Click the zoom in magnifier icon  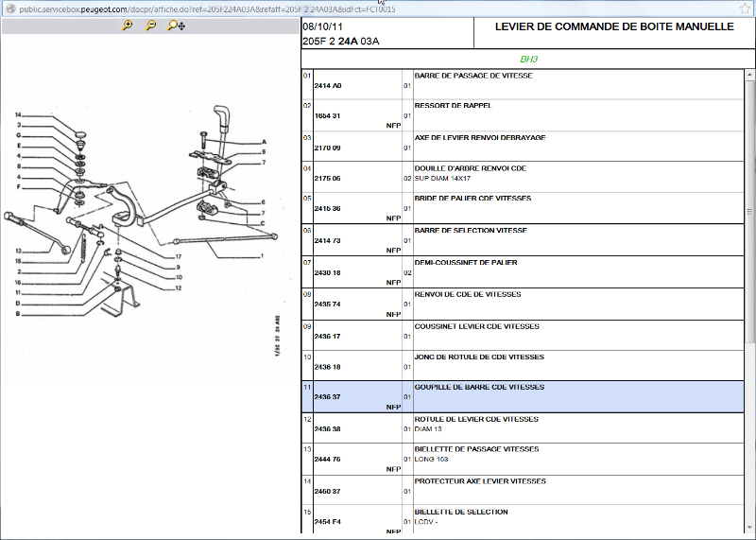[x=128, y=26]
